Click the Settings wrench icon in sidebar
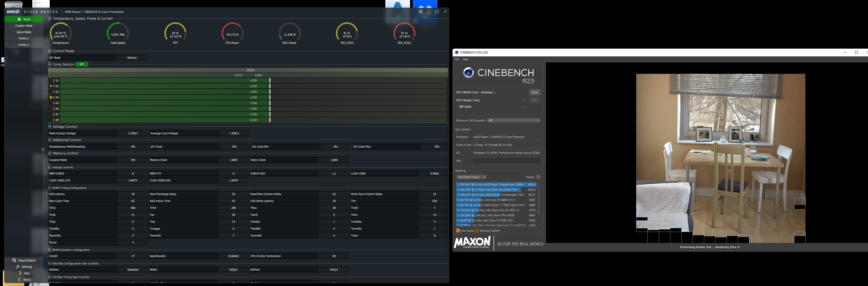 coord(18,267)
